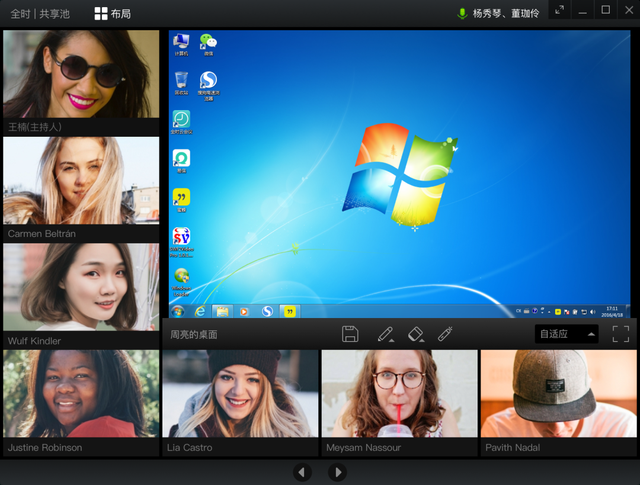Image resolution: width=640 pixels, height=485 pixels.
Task: Click the Windows Loader desktop icon
Action: (182, 282)
